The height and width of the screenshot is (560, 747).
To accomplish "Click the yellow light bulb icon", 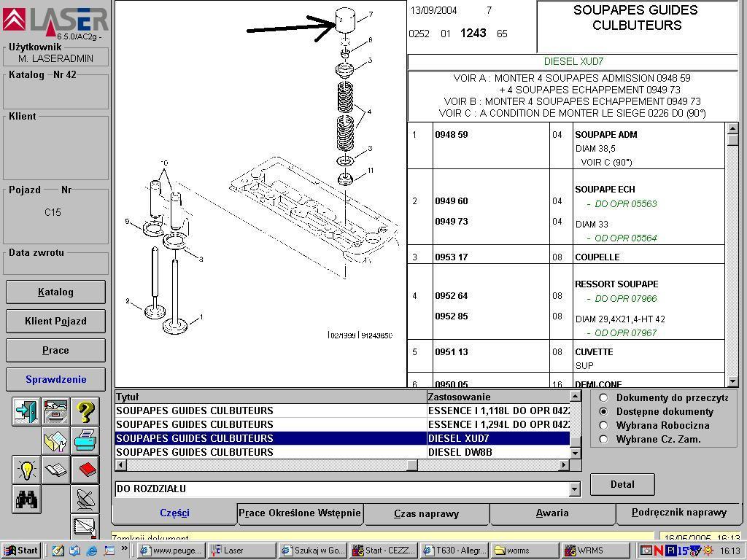I will (26, 470).
